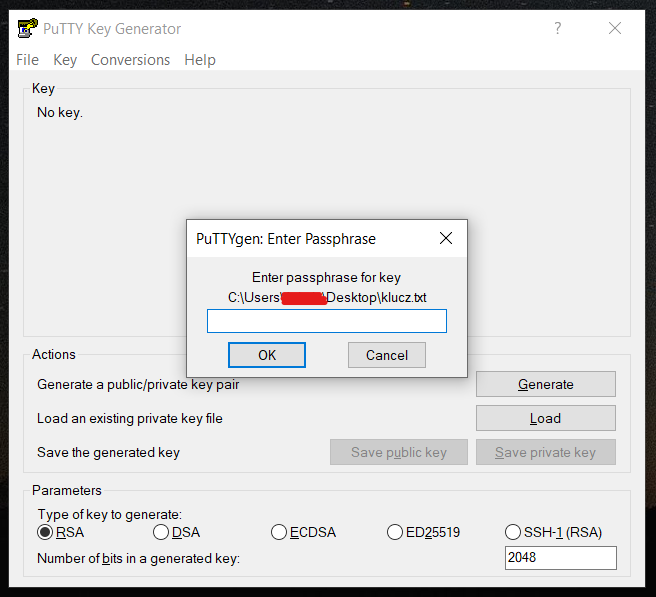Screen dimensions: 656x597
Task: Open the Conversions menu
Action: click(x=130, y=60)
